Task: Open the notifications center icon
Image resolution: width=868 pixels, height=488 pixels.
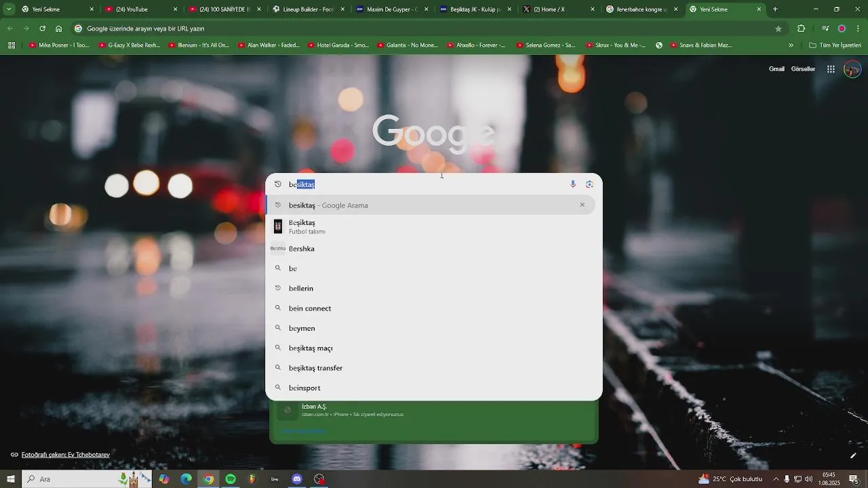Action: pos(854,479)
